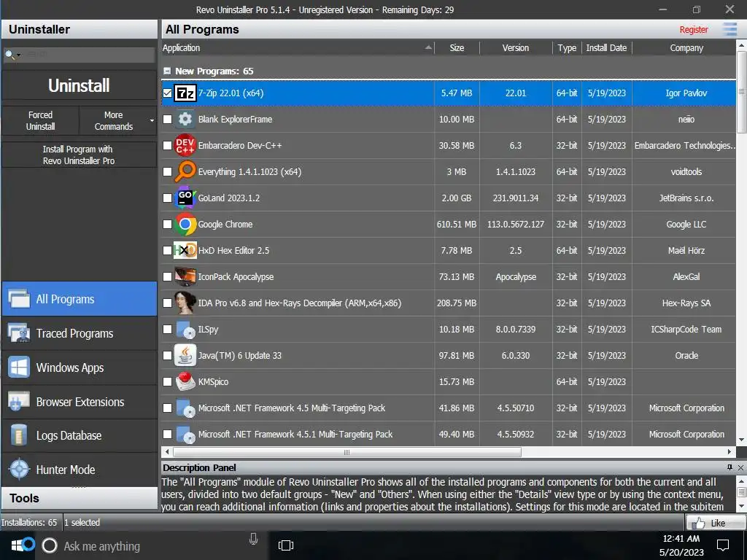Sort by the Type column header
The height and width of the screenshot is (560, 747).
point(567,47)
